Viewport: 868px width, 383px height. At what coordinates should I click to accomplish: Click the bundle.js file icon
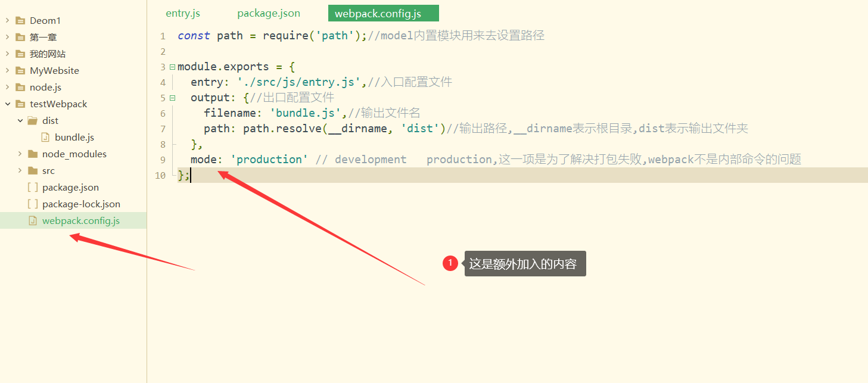45,137
